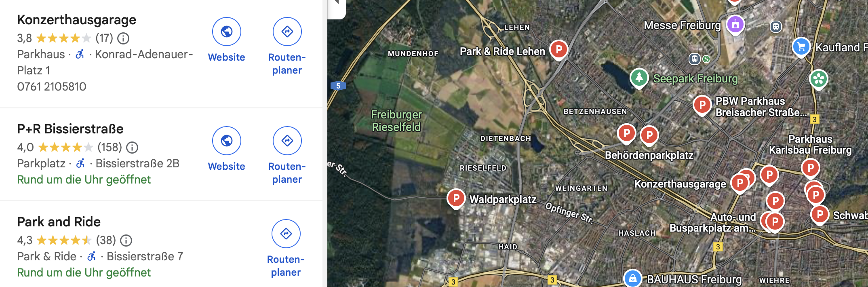Image resolution: width=868 pixels, height=287 pixels.
Task: Show rating info for Konzerthausgarage
Action: [123, 38]
